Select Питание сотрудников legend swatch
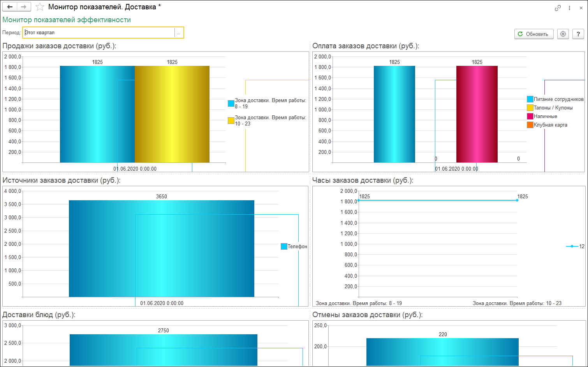Viewport: 588px width, 367px height. click(x=530, y=99)
